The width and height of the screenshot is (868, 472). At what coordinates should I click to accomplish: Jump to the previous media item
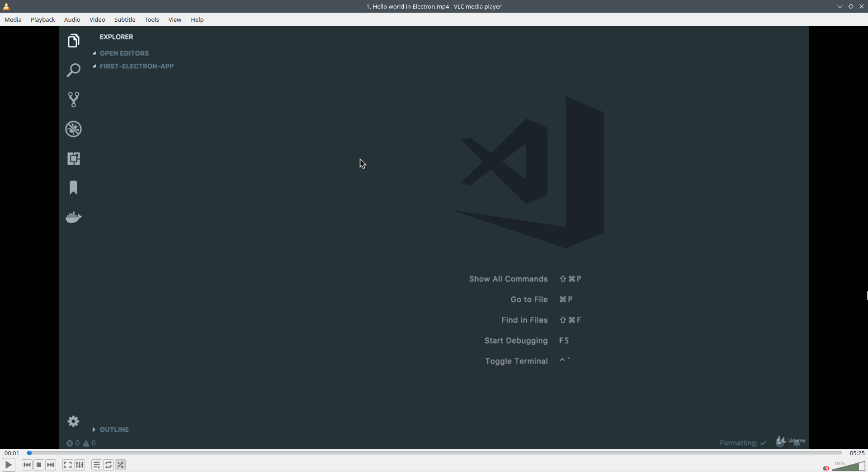click(x=27, y=465)
